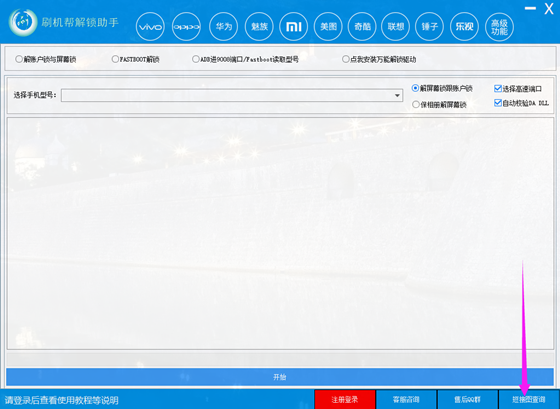Select the 美图 brand icon
This screenshot has height=409, width=560.
[x=328, y=27]
